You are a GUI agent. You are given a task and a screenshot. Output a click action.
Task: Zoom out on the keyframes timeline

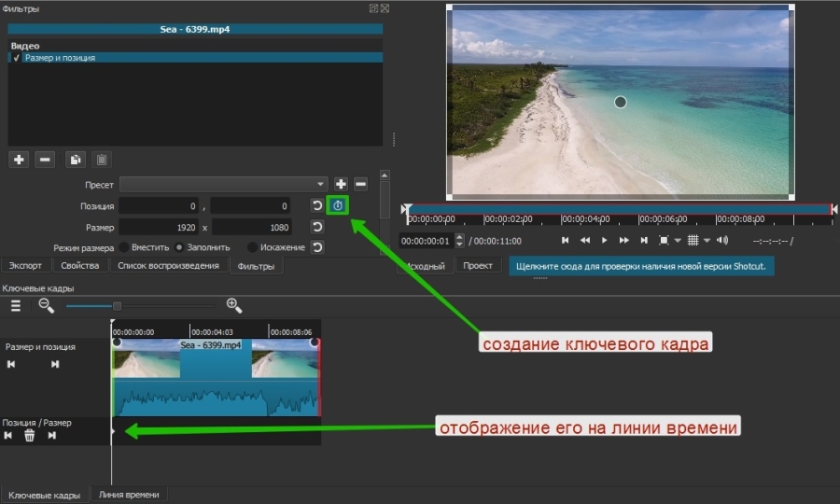(x=46, y=305)
